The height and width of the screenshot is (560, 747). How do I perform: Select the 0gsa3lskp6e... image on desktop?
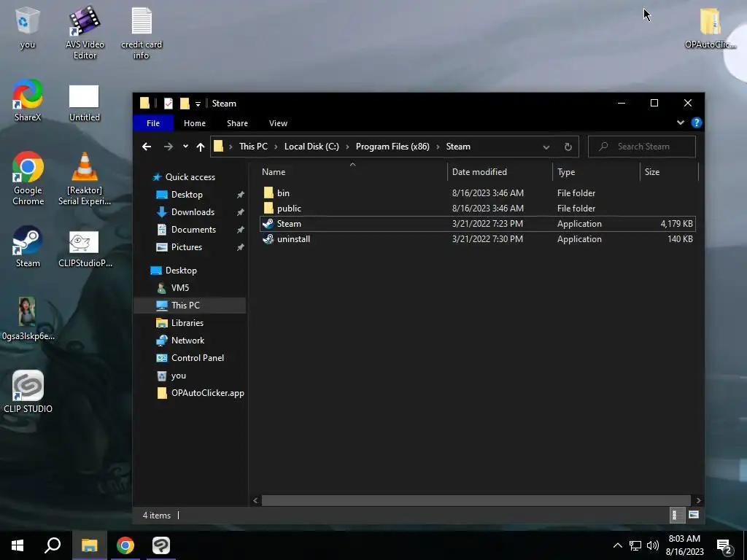[x=28, y=318]
